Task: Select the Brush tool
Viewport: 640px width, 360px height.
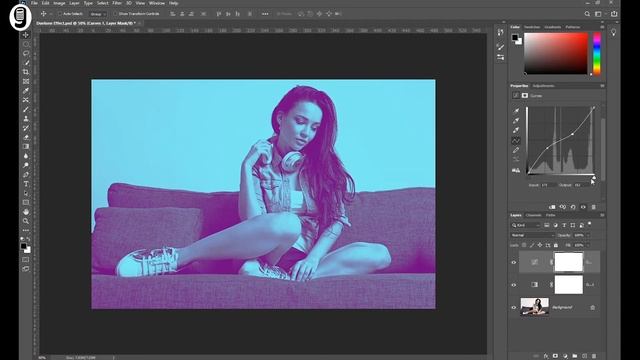Action: pyautogui.click(x=26, y=109)
